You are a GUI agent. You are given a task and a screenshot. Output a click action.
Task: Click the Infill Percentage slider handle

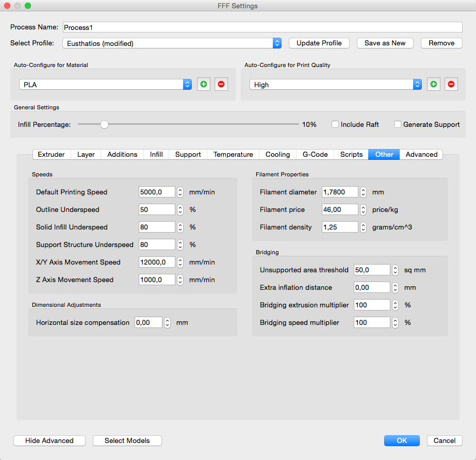[105, 124]
